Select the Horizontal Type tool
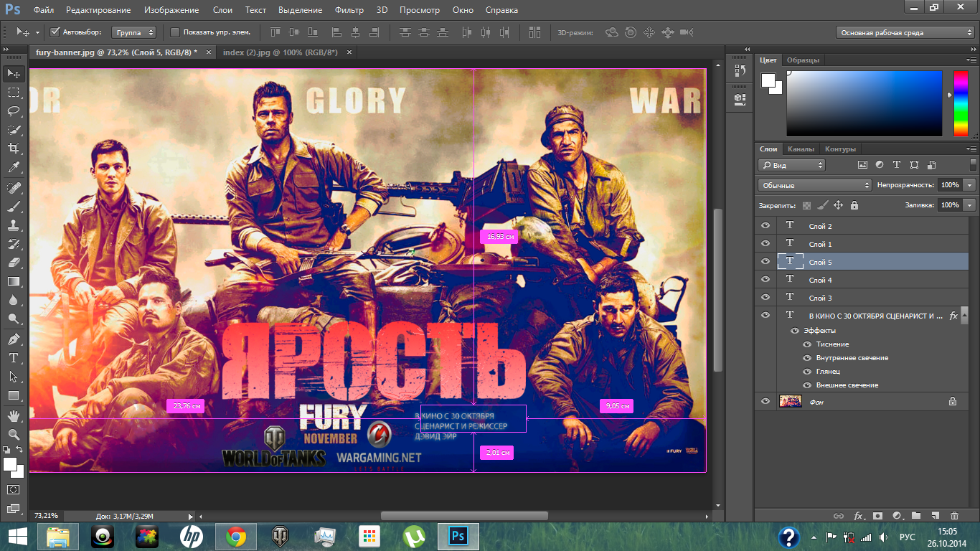Image resolution: width=980 pixels, height=551 pixels. click(14, 357)
